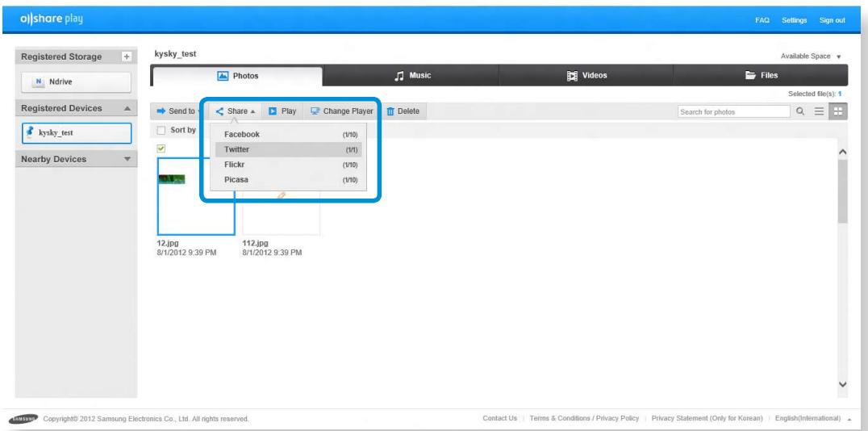Image resolution: width=868 pixels, height=431 pixels.
Task: Select the kysky_test registered device
Action: coord(77,133)
